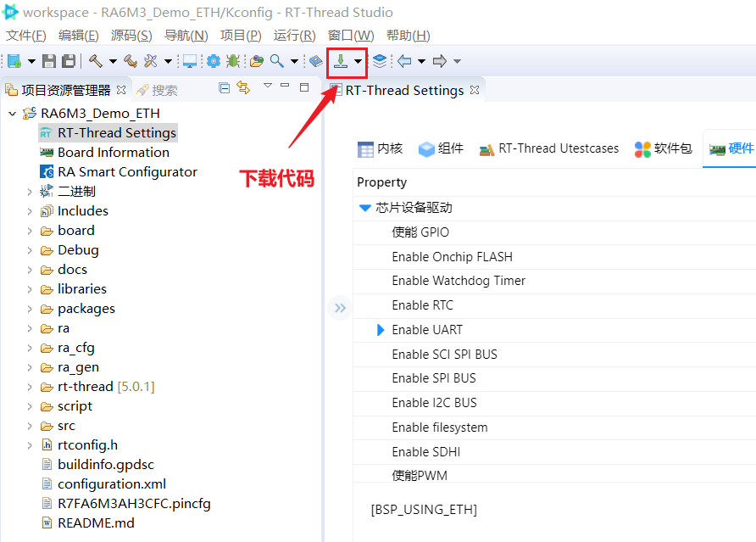Expand the Debug folder
This screenshot has width=756, height=542.
(30, 250)
